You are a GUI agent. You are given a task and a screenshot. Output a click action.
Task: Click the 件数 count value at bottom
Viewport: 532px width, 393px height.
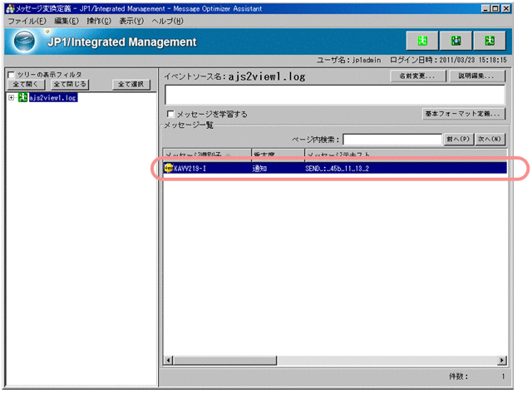point(503,376)
